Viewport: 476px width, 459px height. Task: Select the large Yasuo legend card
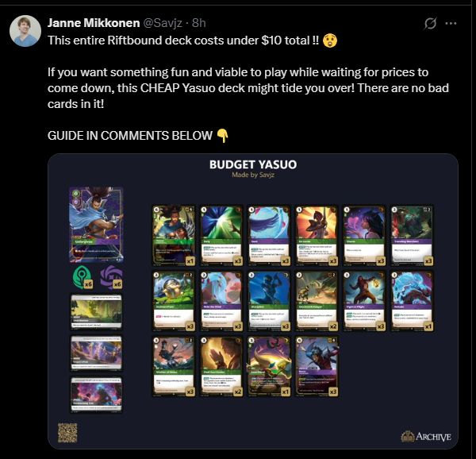[x=96, y=225]
